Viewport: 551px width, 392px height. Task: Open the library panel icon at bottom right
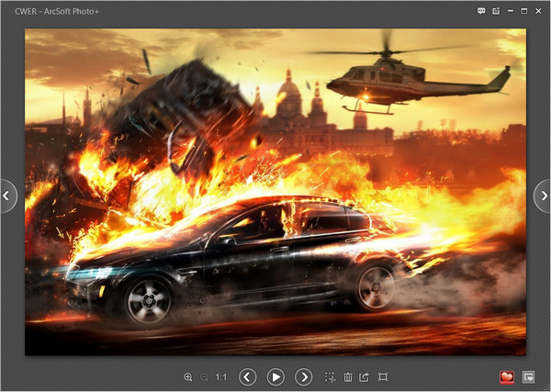tap(529, 376)
